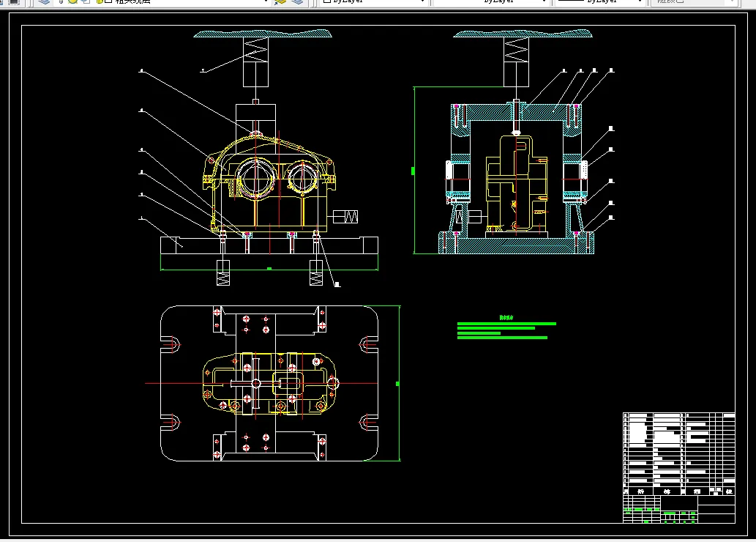Open the middle ByLayer linetype dropdown

tap(491, 2)
